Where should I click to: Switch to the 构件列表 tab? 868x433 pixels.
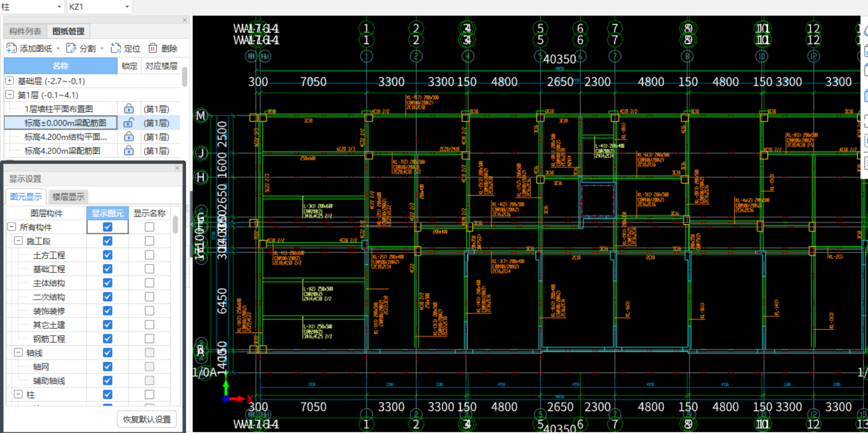click(25, 31)
